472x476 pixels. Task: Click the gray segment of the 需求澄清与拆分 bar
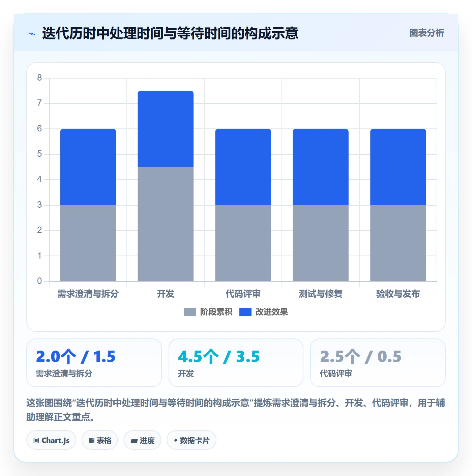click(88, 243)
